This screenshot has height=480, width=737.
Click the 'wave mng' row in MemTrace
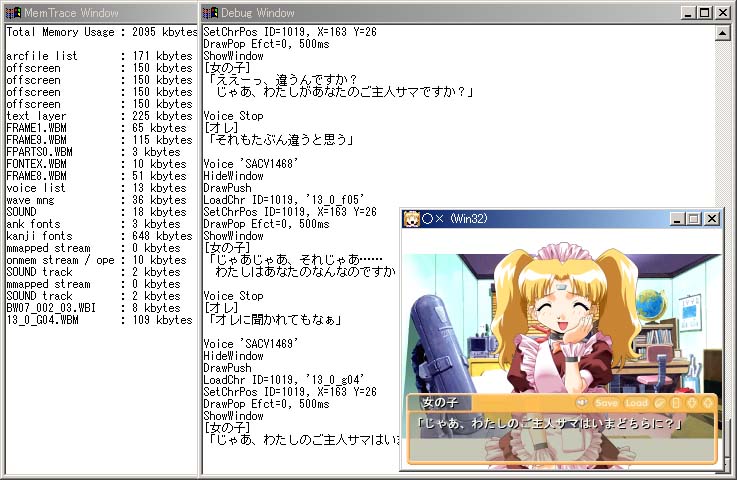coord(96,200)
